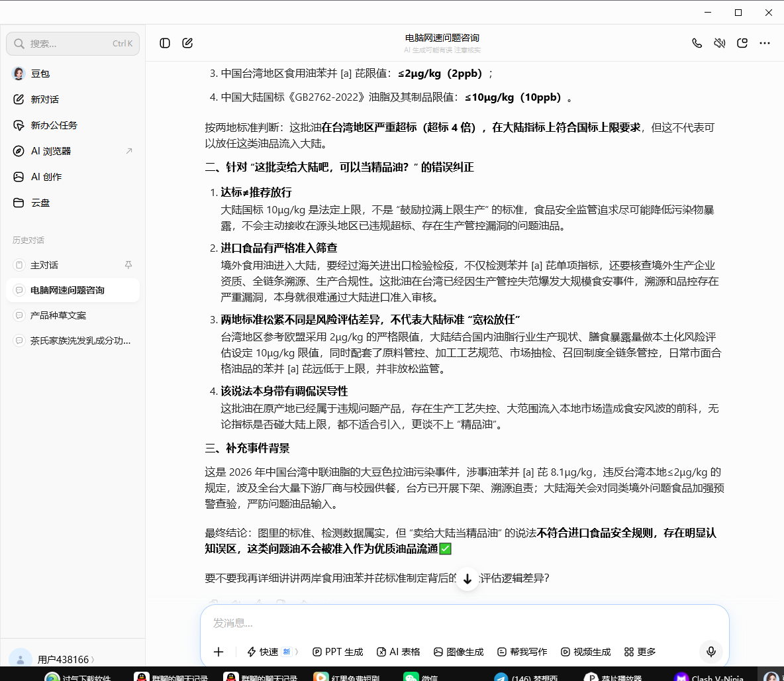Screen dimensions: 784x681
Task: Select AI 表格 tool
Action: point(399,651)
